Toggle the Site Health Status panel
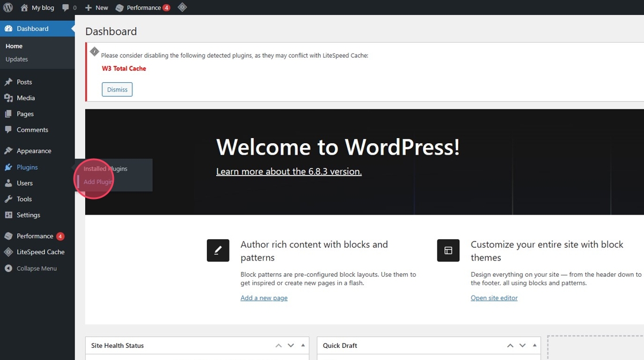 303,346
